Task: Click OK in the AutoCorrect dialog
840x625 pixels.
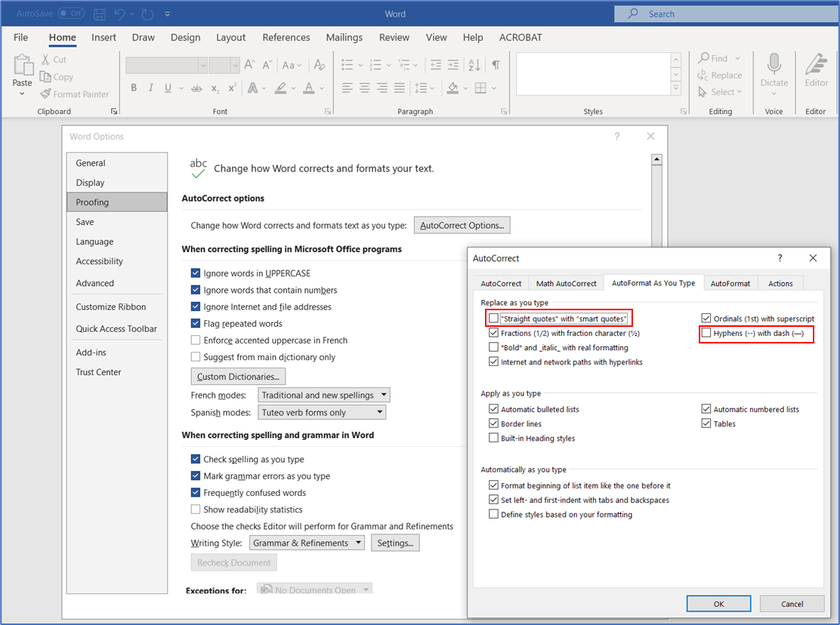Action: pyautogui.click(x=718, y=604)
